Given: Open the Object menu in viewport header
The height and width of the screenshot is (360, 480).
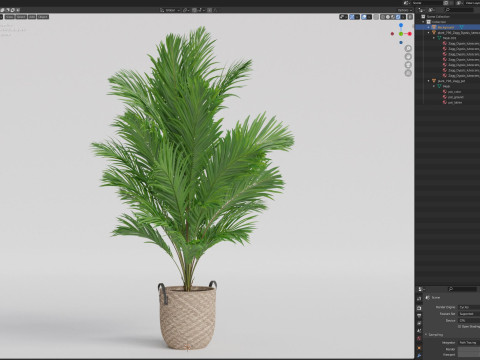Looking at the screenshot, I should coord(43,17).
